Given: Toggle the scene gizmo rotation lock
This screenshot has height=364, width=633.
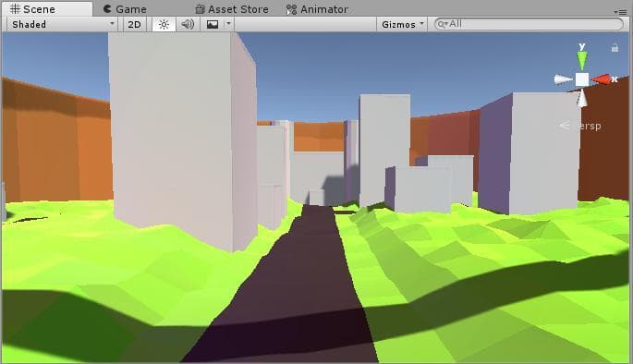Looking at the screenshot, I should click(615, 48).
